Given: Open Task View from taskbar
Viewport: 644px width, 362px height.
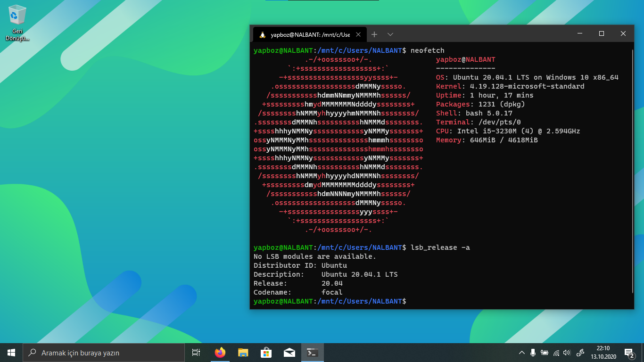Looking at the screenshot, I should pyautogui.click(x=196, y=353).
